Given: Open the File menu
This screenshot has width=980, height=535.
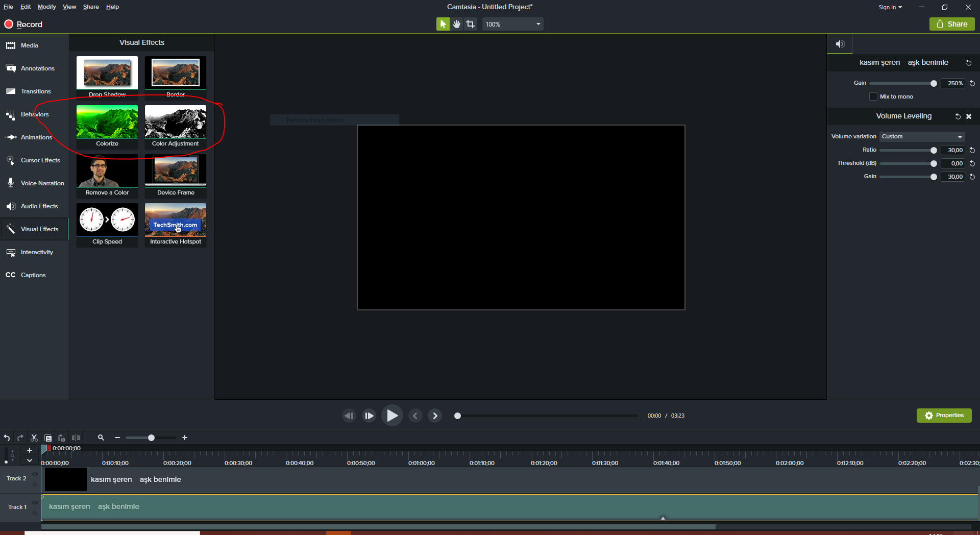Looking at the screenshot, I should (8, 7).
